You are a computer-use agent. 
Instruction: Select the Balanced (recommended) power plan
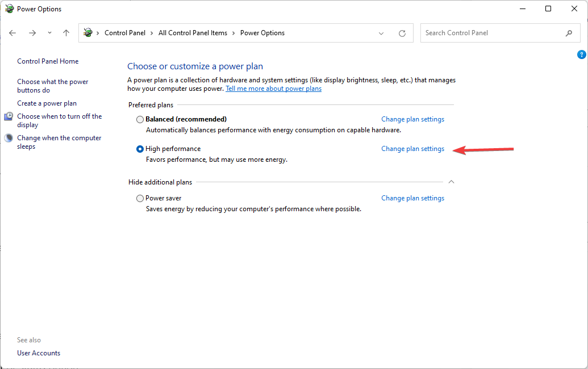pos(140,120)
